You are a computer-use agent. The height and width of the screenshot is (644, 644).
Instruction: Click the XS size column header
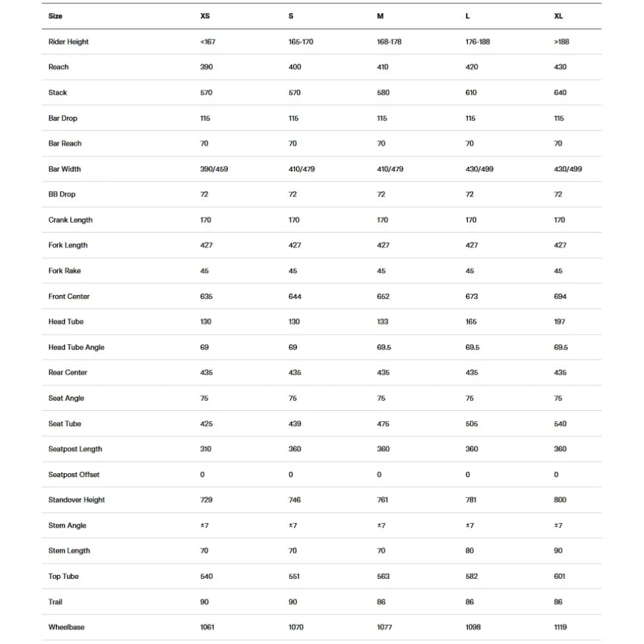205,16
